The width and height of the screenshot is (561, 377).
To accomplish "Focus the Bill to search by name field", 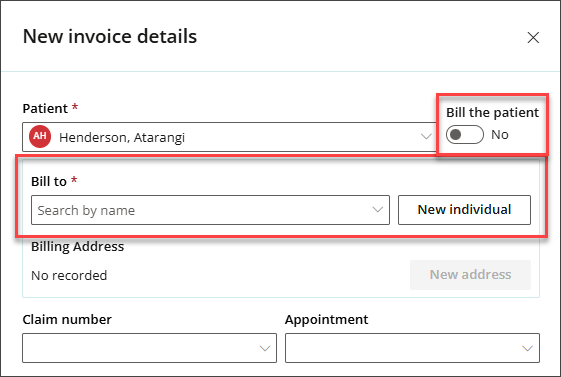I will [x=210, y=210].
